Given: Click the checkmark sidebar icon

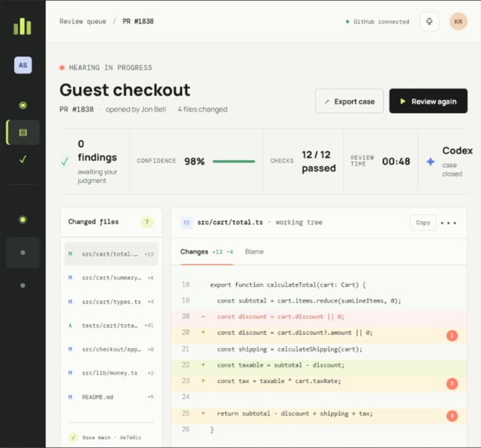Looking at the screenshot, I should pyautogui.click(x=23, y=159).
